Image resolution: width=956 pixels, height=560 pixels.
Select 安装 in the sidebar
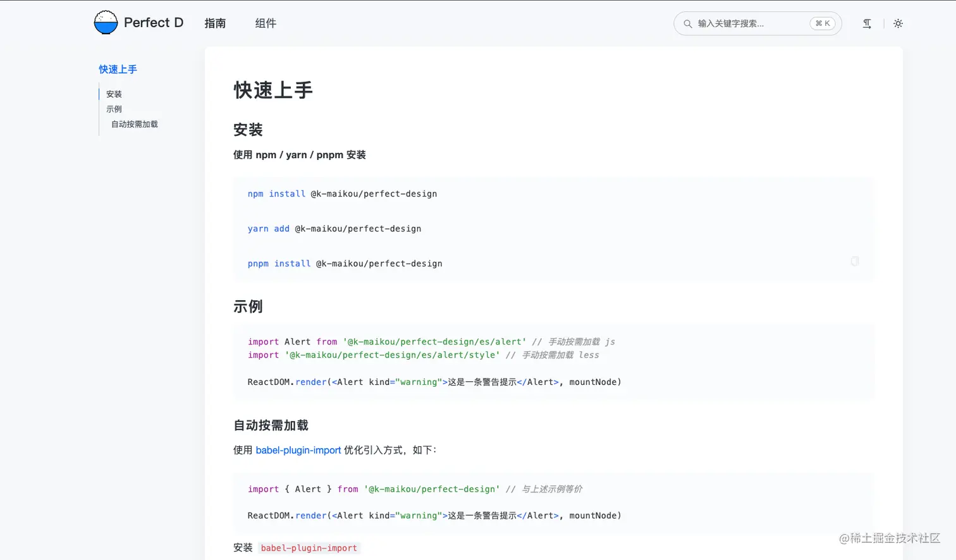114,94
